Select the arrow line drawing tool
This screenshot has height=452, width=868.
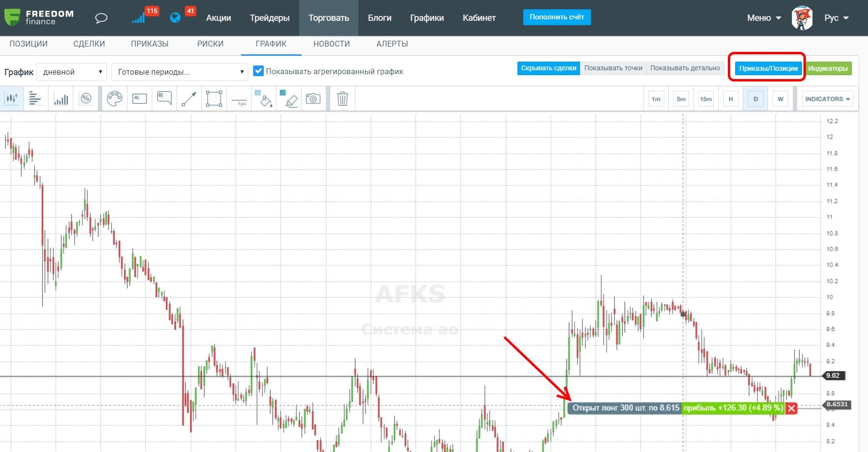189,99
